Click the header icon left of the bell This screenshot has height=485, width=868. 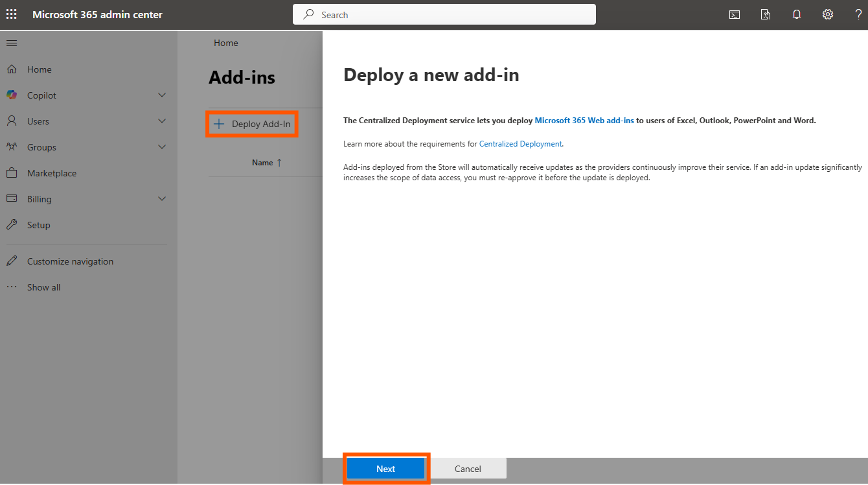tap(766, 14)
